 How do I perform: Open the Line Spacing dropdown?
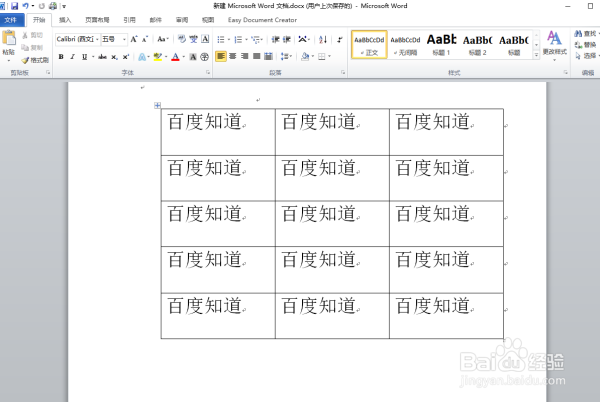[286, 57]
